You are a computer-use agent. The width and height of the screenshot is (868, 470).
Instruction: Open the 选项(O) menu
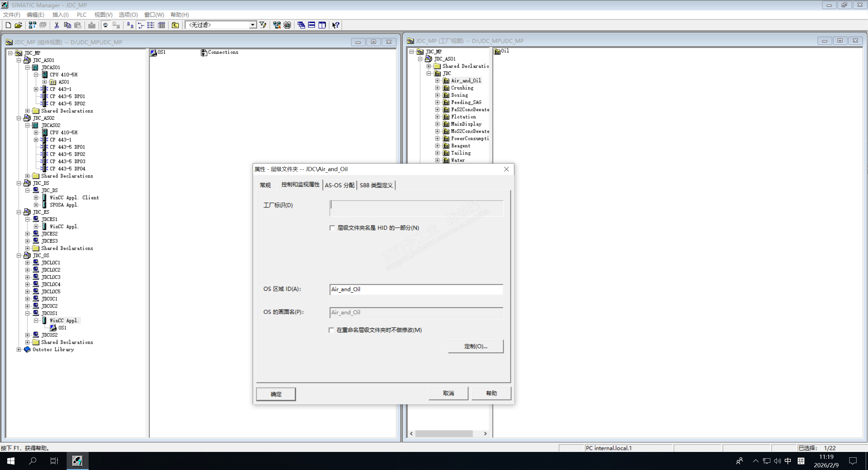128,15
